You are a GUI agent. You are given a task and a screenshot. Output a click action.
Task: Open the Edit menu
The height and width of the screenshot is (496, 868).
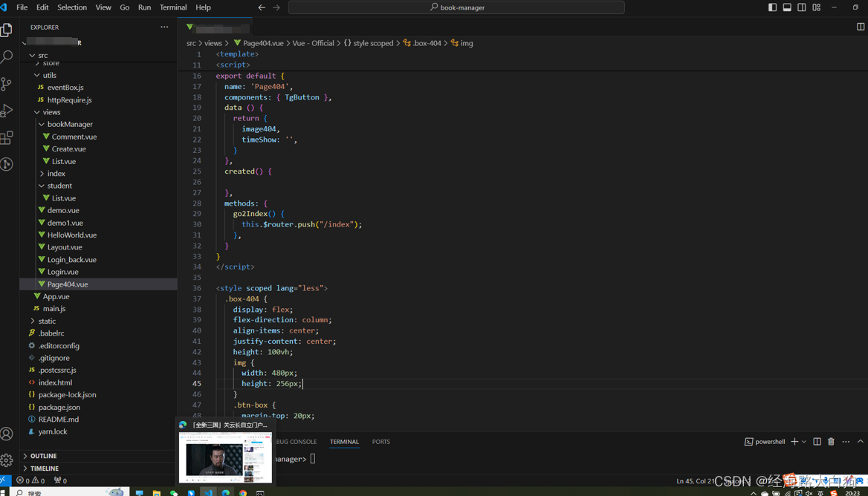pyautogui.click(x=42, y=7)
